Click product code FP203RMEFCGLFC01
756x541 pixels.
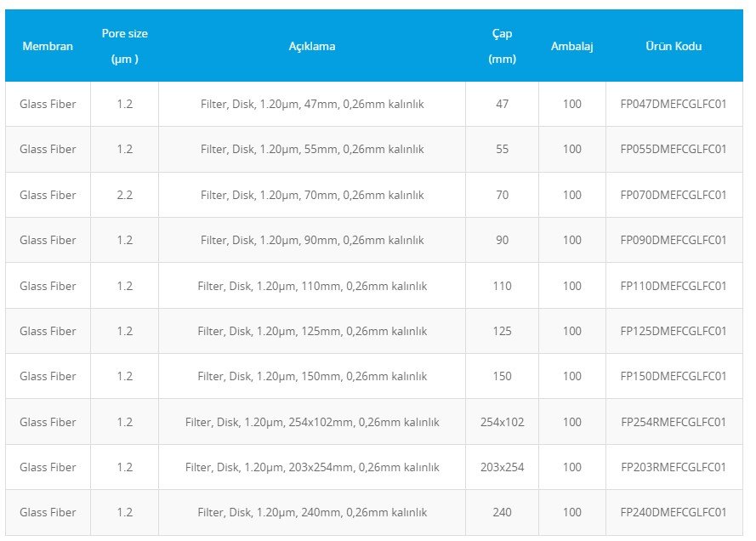674,467
